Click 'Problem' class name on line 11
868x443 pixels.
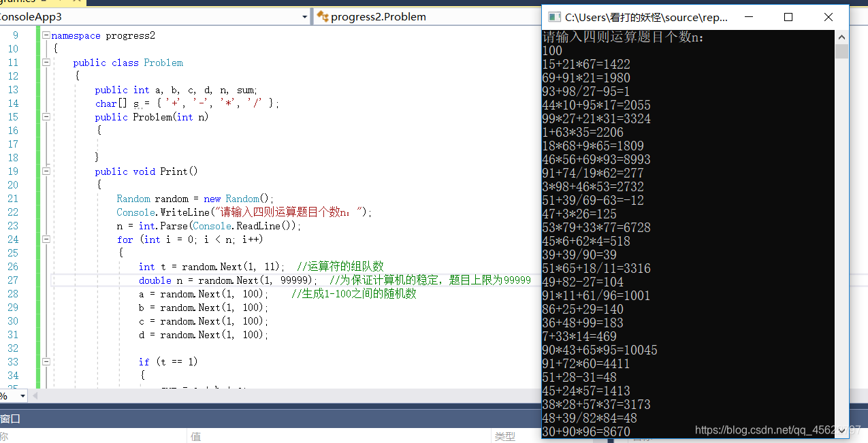point(163,63)
